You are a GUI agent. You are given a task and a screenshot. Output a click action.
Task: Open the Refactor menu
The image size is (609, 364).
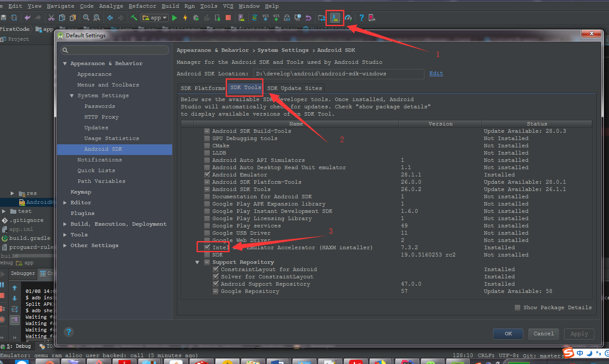142,6
